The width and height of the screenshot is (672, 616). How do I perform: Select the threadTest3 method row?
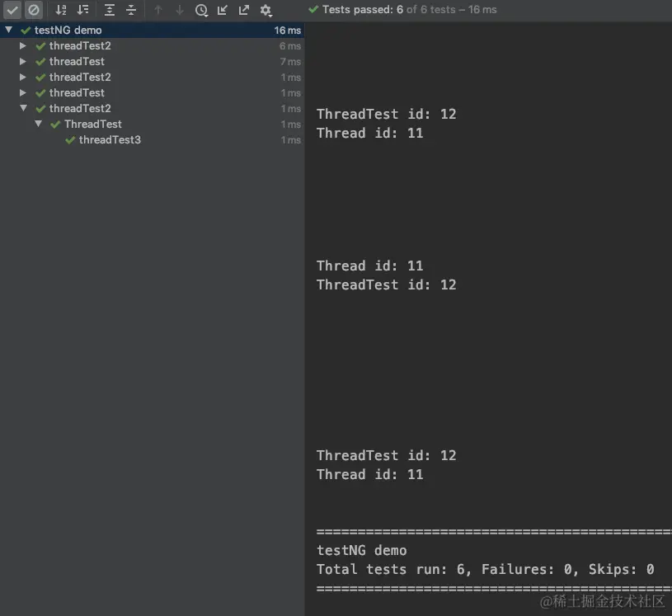tap(153, 139)
